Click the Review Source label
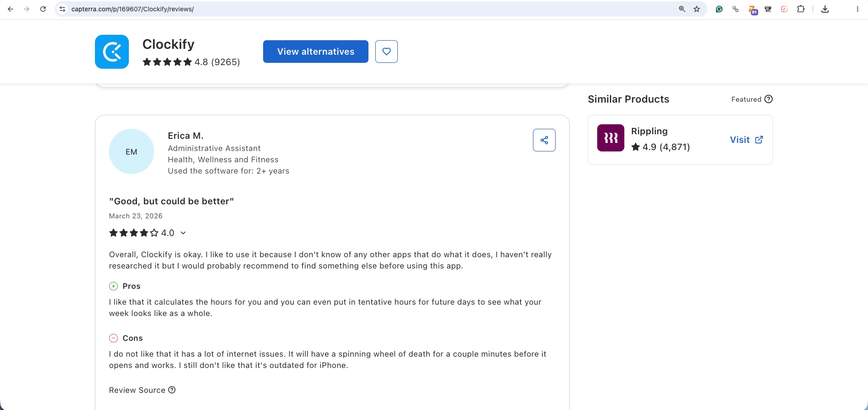This screenshot has width=868, height=410. click(x=137, y=390)
